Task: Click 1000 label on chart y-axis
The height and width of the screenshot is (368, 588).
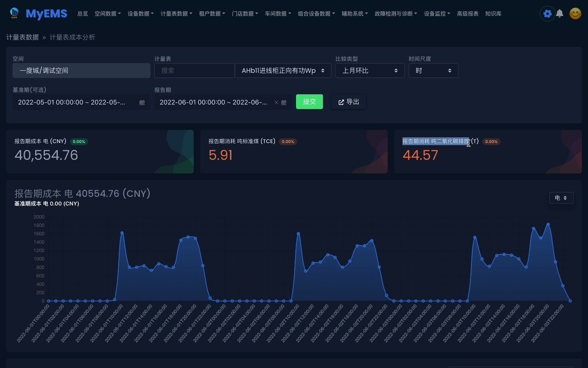Action: (39, 259)
